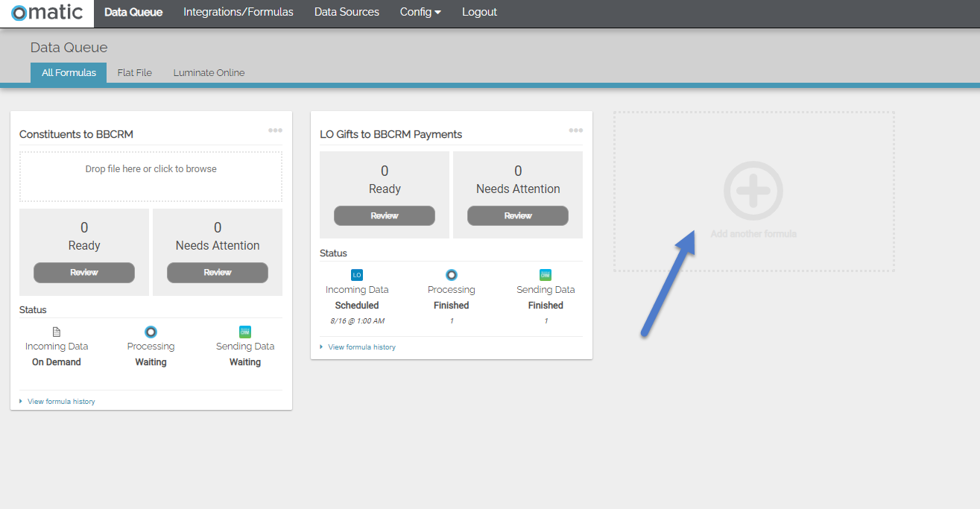Click the Omatic logo
Image resolution: width=980 pixels, height=509 pixels.
(46, 13)
